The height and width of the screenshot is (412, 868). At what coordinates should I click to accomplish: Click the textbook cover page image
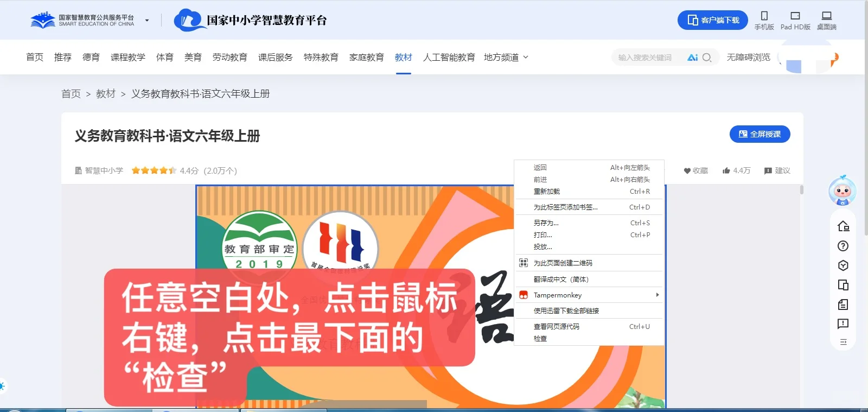[431, 296]
